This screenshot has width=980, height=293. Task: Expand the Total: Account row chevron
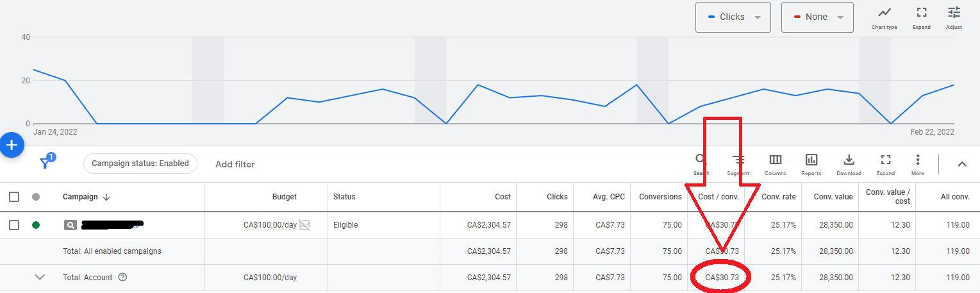click(40, 278)
